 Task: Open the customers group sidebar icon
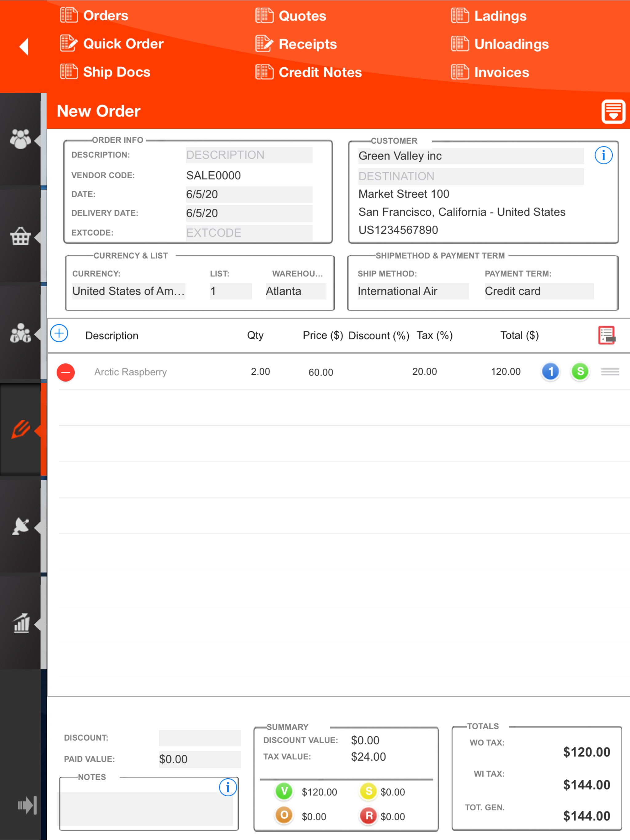click(x=21, y=139)
